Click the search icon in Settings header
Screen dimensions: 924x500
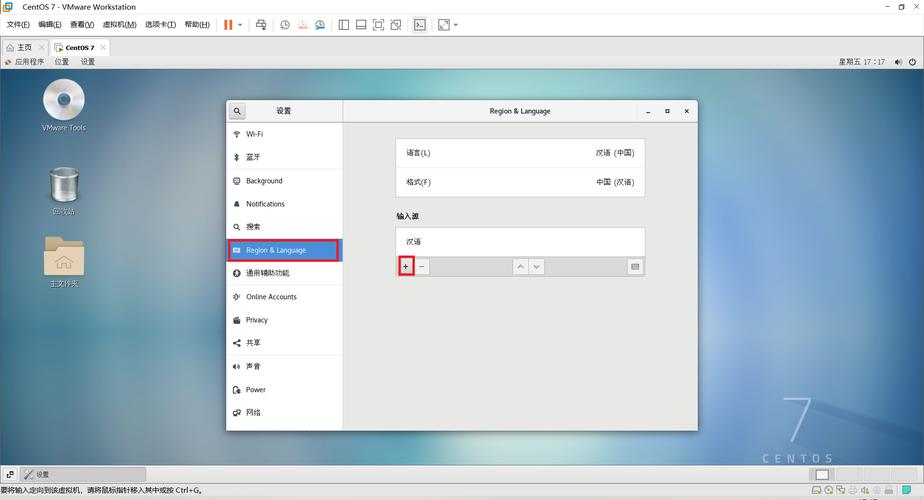click(237, 111)
